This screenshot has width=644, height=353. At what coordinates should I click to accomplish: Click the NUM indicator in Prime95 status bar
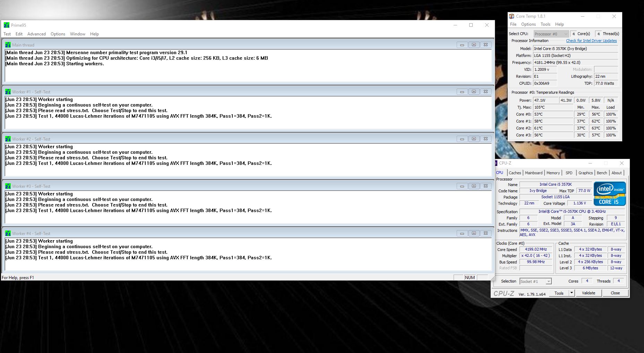470,277
